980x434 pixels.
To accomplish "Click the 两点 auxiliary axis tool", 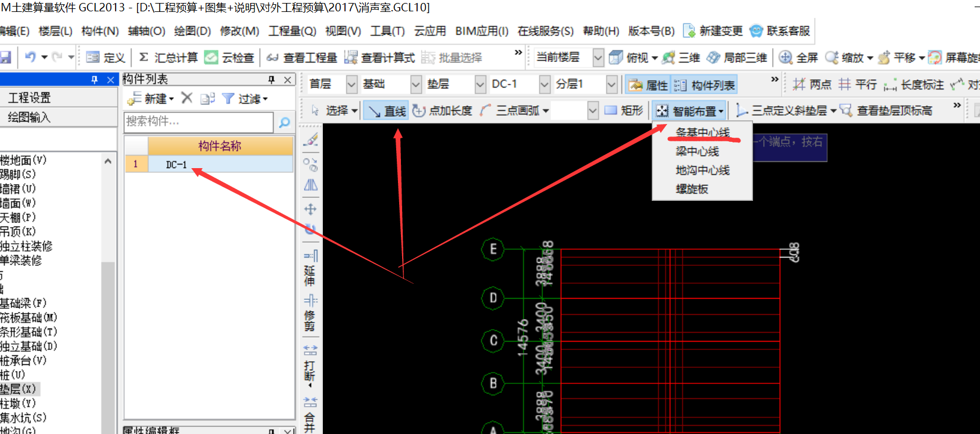I will tap(812, 85).
